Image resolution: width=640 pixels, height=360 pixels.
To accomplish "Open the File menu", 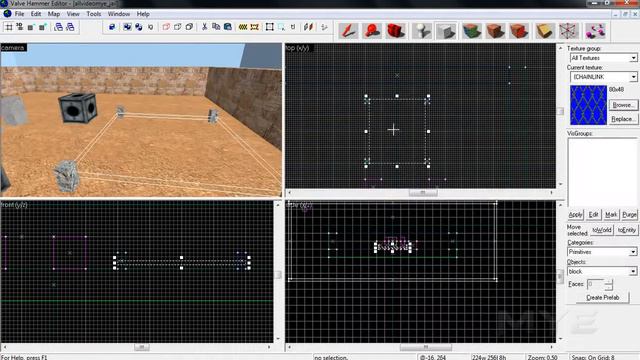I will [19, 14].
